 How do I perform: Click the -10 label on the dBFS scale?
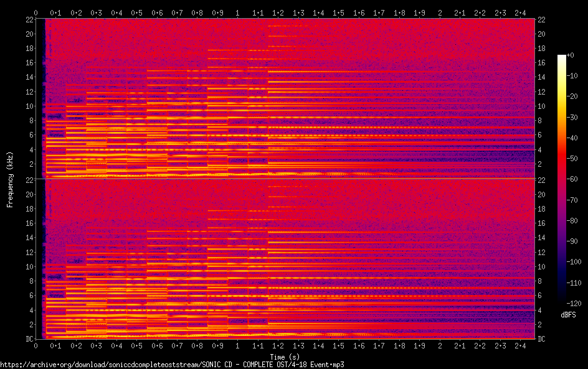[x=576, y=77]
